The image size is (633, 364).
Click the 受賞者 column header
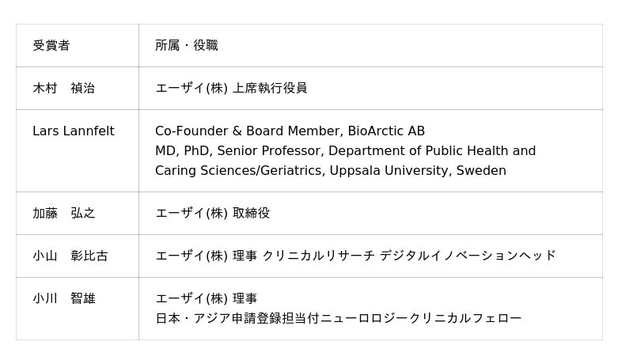click(x=51, y=46)
